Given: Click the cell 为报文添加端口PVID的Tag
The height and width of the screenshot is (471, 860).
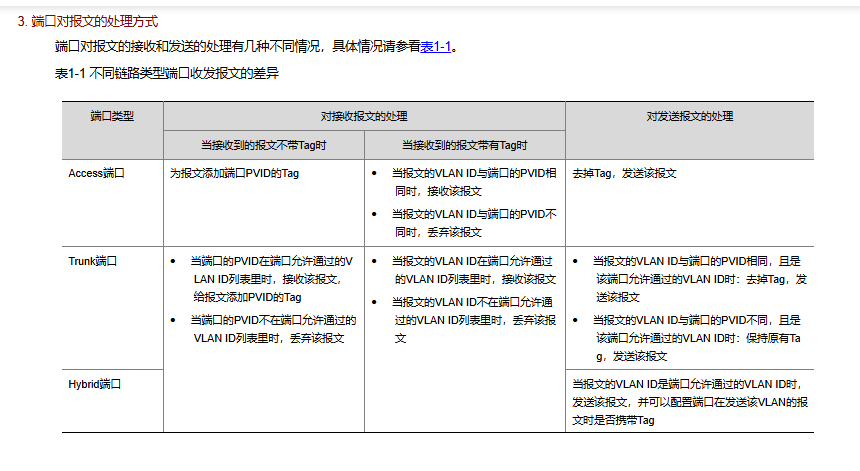Looking at the screenshot, I should pyautogui.click(x=234, y=173).
